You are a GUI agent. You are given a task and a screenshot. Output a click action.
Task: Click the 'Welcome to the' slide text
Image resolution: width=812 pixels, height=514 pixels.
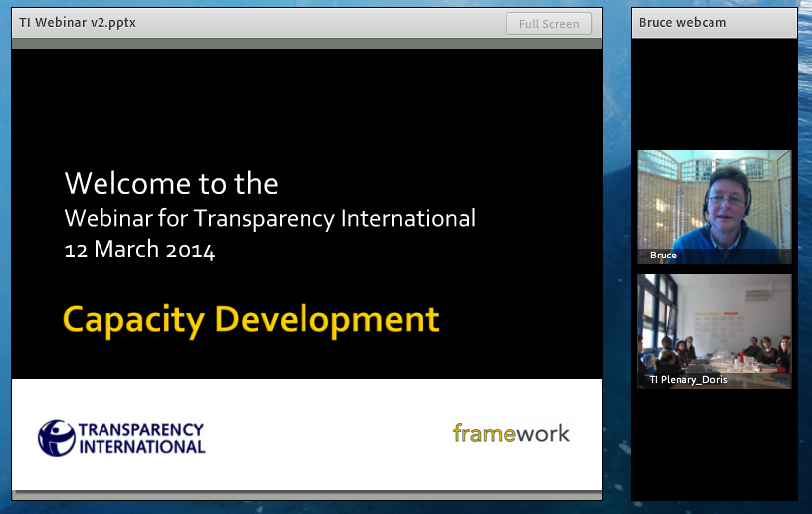[x=171, y=183]
